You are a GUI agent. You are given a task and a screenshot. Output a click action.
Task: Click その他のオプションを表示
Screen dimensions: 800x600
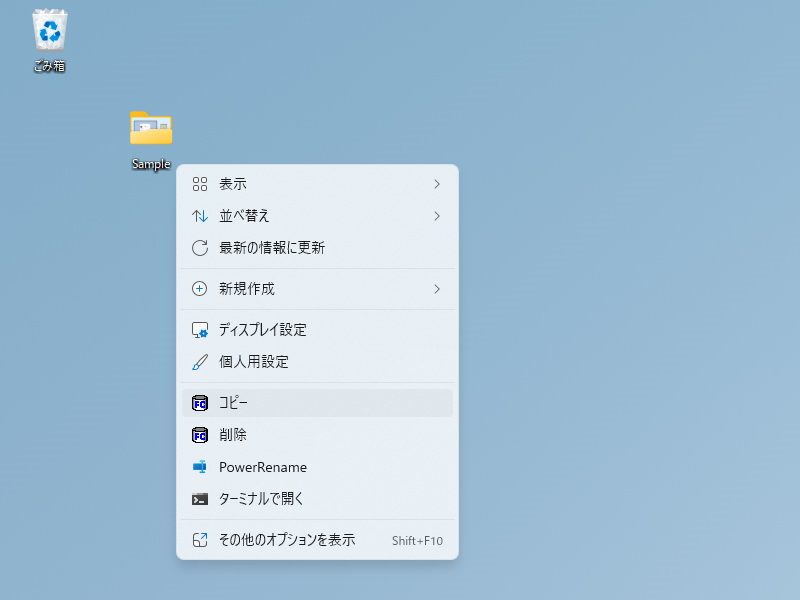[287, 540]
